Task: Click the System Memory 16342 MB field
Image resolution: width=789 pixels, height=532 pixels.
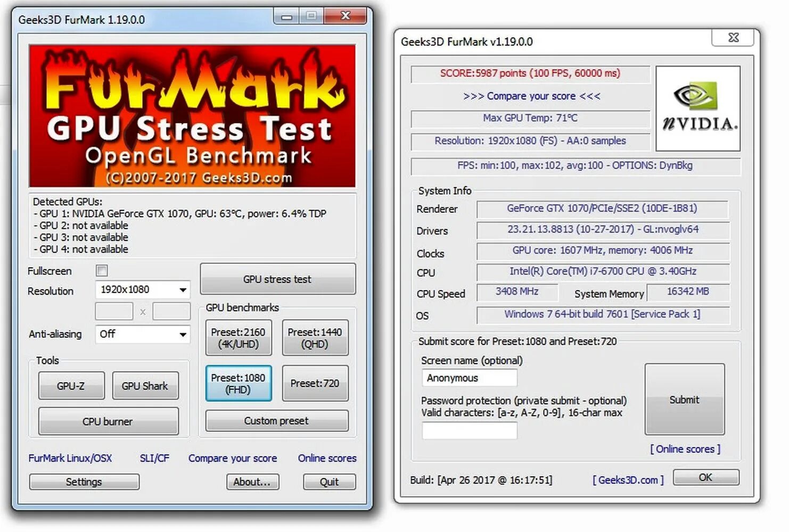Action: pyautogui.click(x=688, y=292)
